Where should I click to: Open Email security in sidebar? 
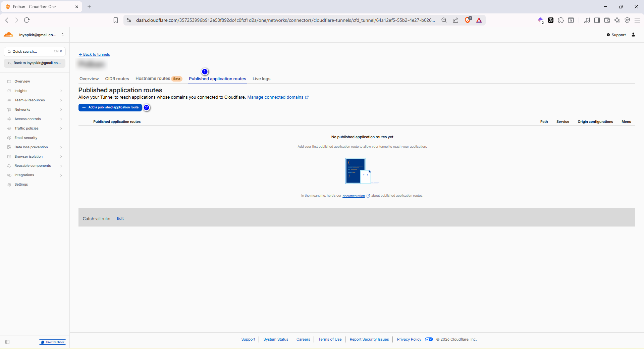[26, 138]
